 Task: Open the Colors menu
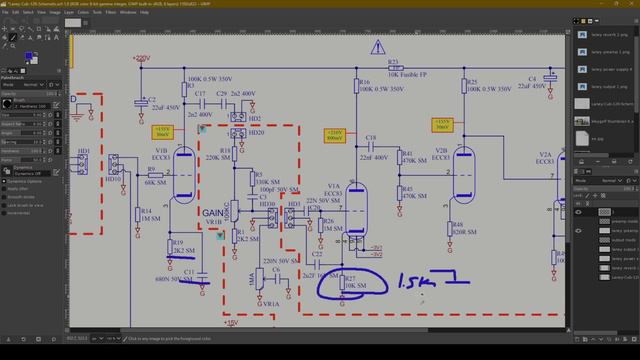click(83, 12)
